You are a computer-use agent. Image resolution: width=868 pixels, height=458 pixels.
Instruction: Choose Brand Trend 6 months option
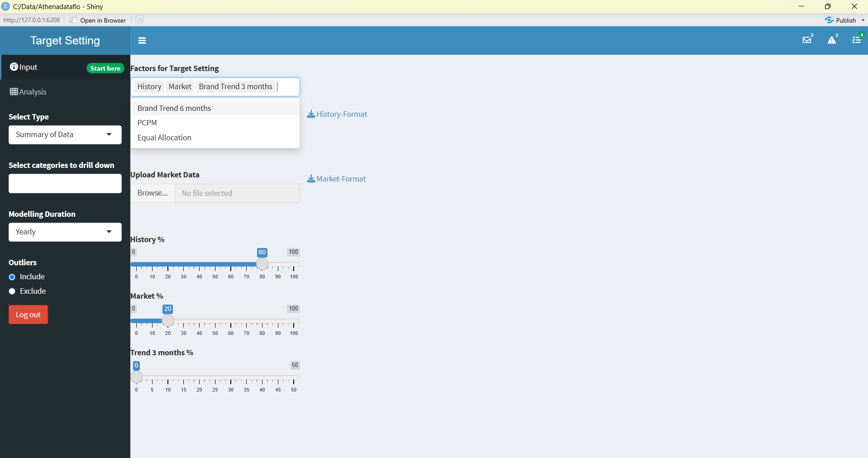coord(174,108)
